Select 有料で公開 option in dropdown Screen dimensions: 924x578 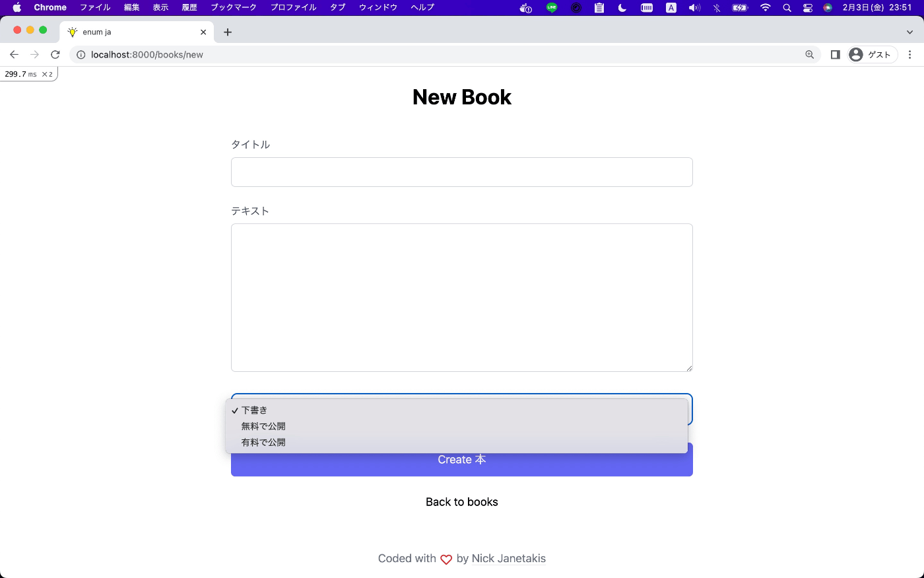click(457, 442)
